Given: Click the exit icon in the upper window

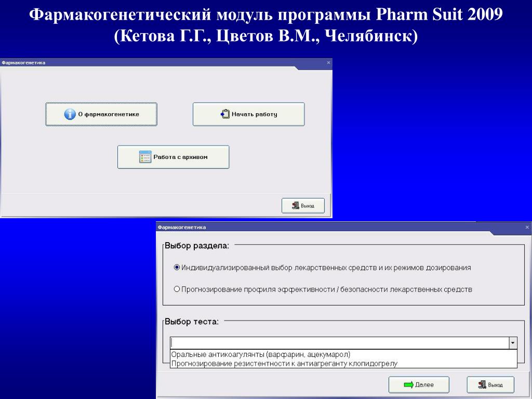Looking at the screenshot, I should [x=296, y=206].
